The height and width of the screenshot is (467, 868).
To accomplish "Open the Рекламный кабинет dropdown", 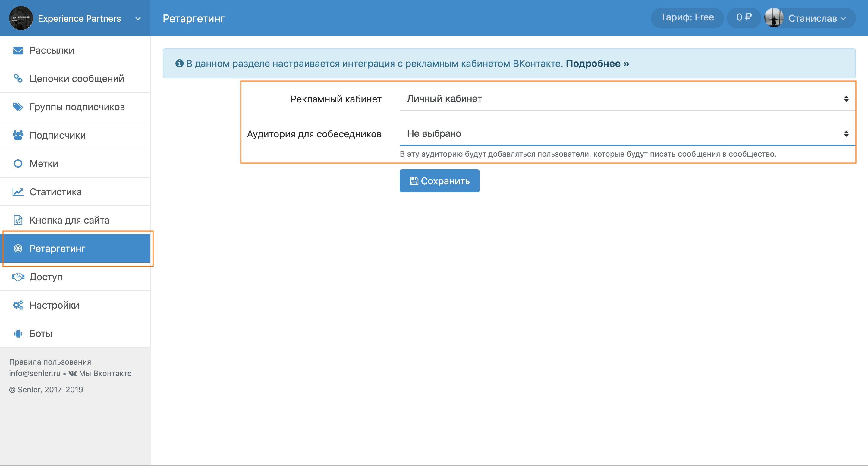I will (x=627, y=99).
